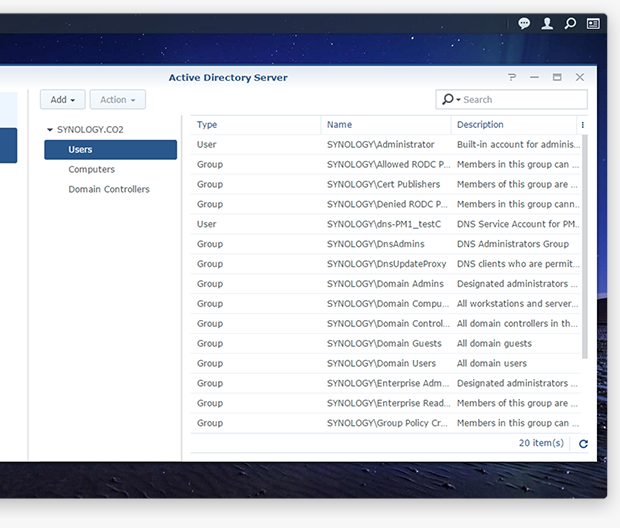Screen dimensions: 620x528
Task: Select the SYNOLOGY\Cert Publishers row
Action: pos(386,184)
